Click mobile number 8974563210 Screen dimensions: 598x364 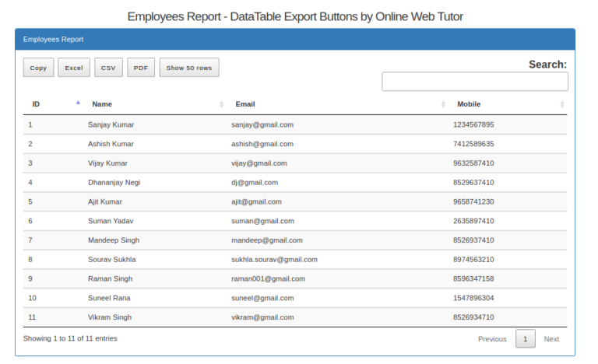[473, 259]
